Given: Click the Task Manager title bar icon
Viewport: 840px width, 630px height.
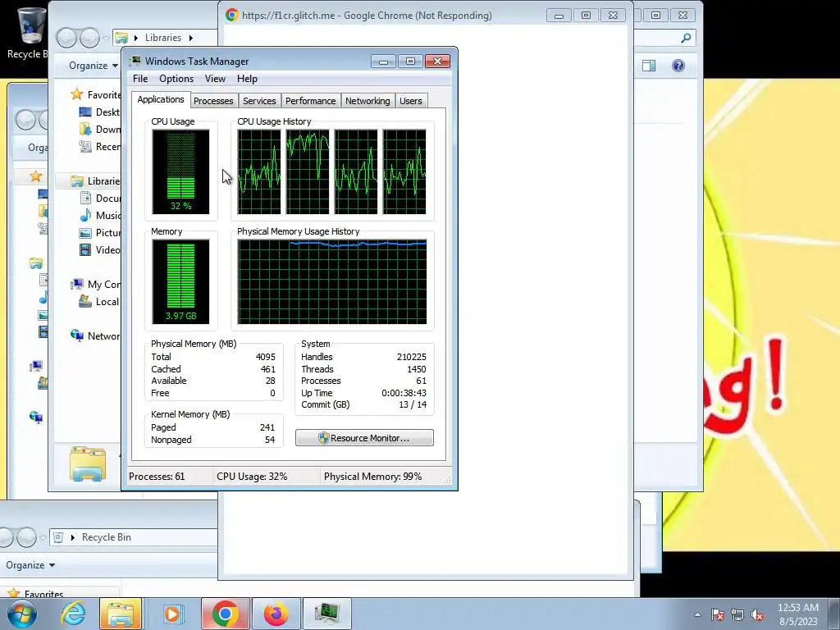Looking at the screenshot, I should point(135,61).
